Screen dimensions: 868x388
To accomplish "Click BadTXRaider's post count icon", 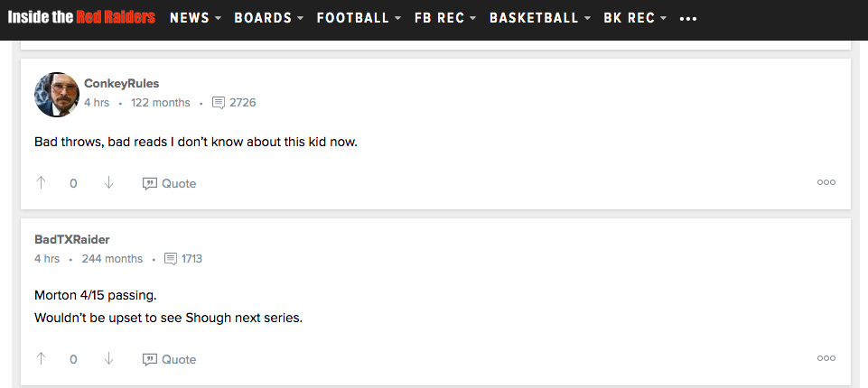I will 171,259.
